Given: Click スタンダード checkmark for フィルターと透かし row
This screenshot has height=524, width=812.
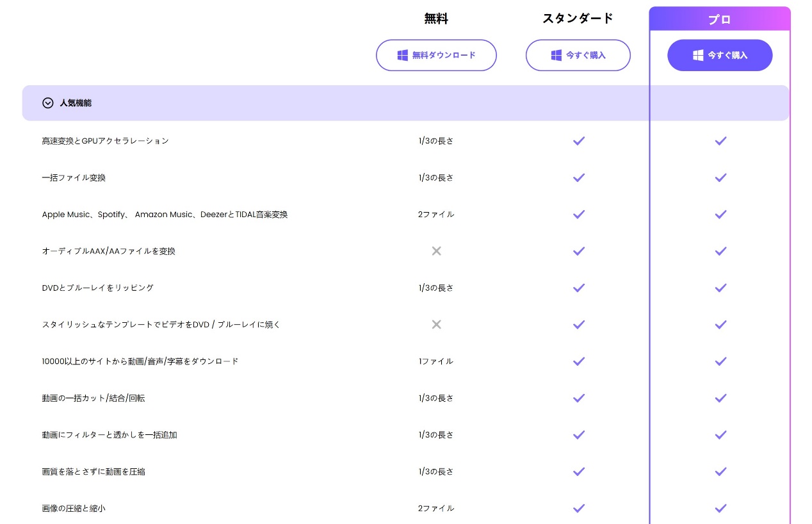Looking at the screenshot, I should [x=579, y=435].
